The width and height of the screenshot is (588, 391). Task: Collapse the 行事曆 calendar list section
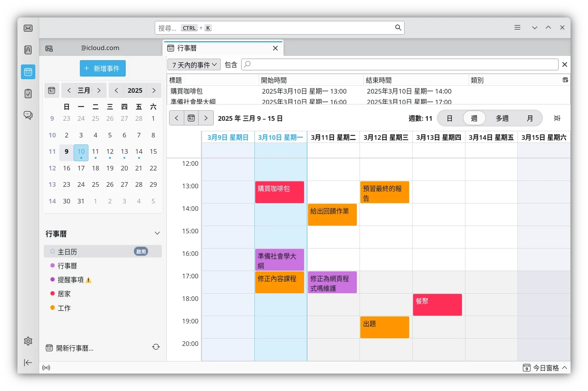point(157,233)
